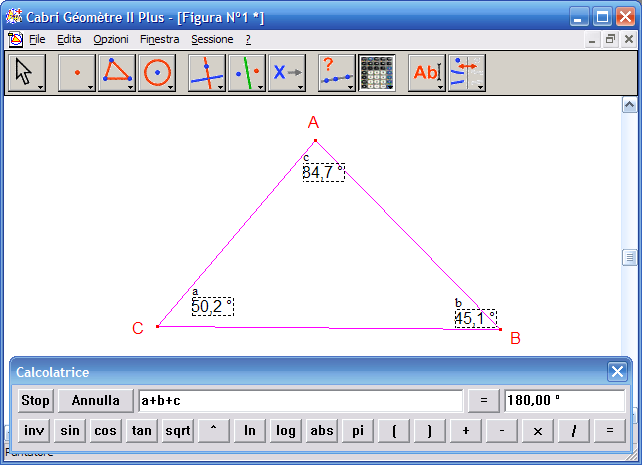Screen dimensions: 642x465
Task: Open the Finestra menu
Action: point(160,39)
